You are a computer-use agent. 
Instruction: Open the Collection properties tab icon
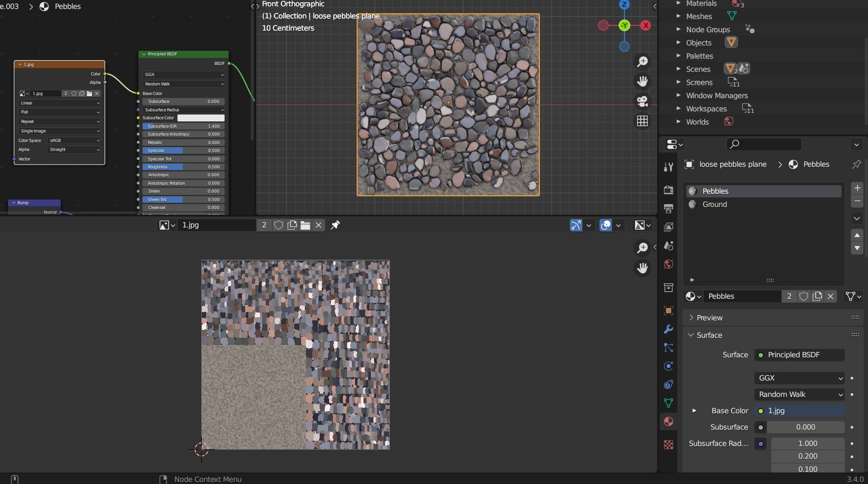668,288
